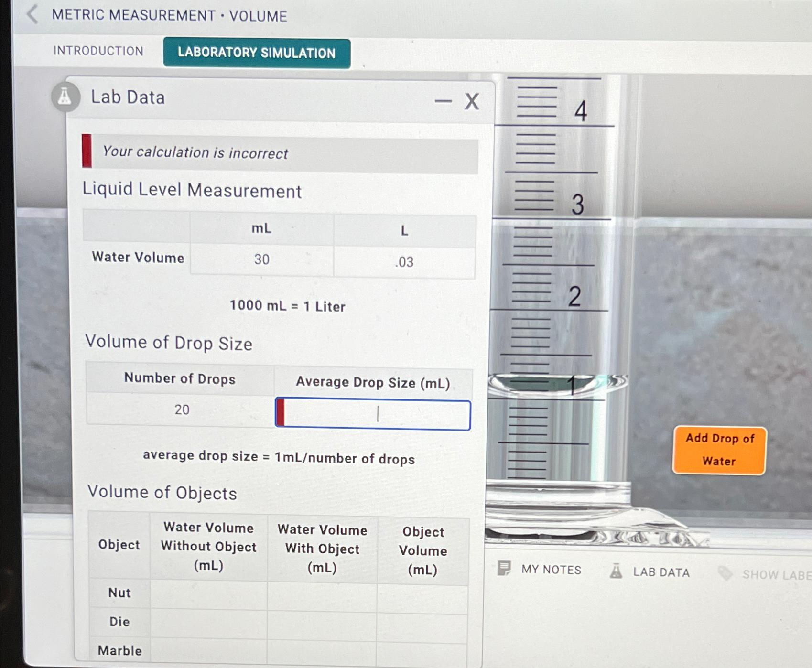Select the Water Volume L cell showing .03
This screenshot has width=812, height=668.
pyautogui.click(x=404, y=261)
